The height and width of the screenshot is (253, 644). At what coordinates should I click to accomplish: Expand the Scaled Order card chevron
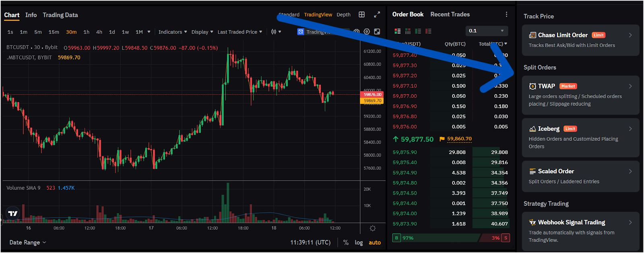click(630, 171)
